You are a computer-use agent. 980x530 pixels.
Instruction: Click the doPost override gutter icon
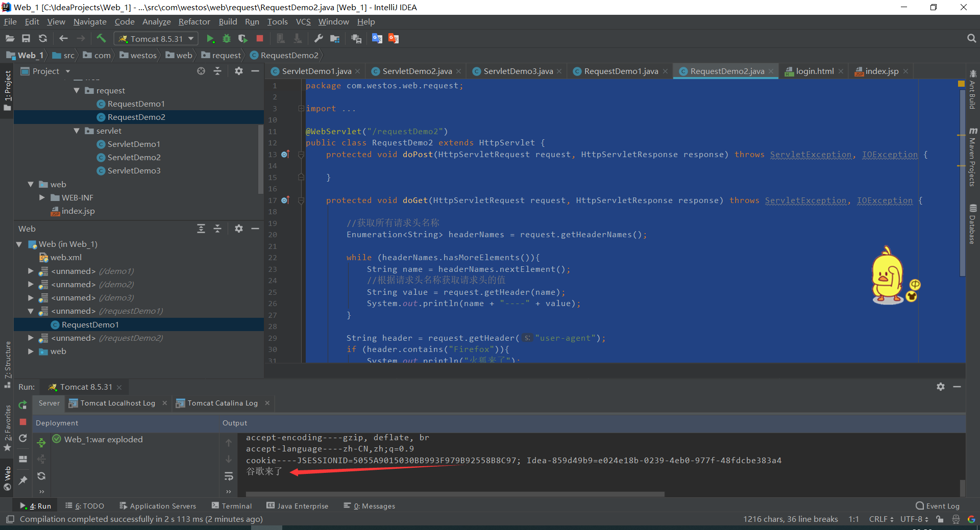click(x=285, y=154)
